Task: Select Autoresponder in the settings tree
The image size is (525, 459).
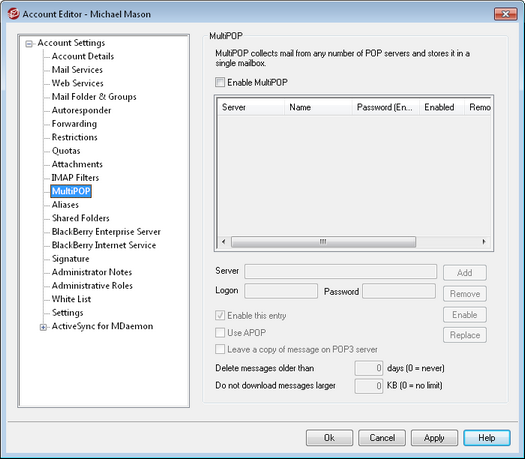Action: click(81, 110)
